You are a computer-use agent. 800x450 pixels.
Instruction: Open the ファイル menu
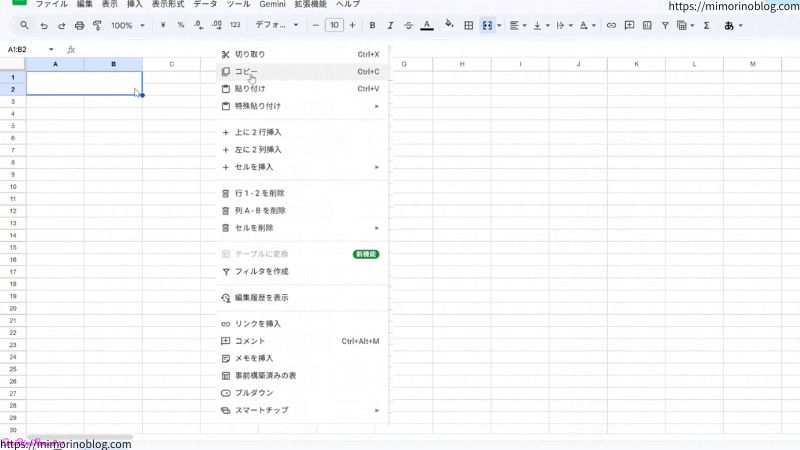point(51,4)
